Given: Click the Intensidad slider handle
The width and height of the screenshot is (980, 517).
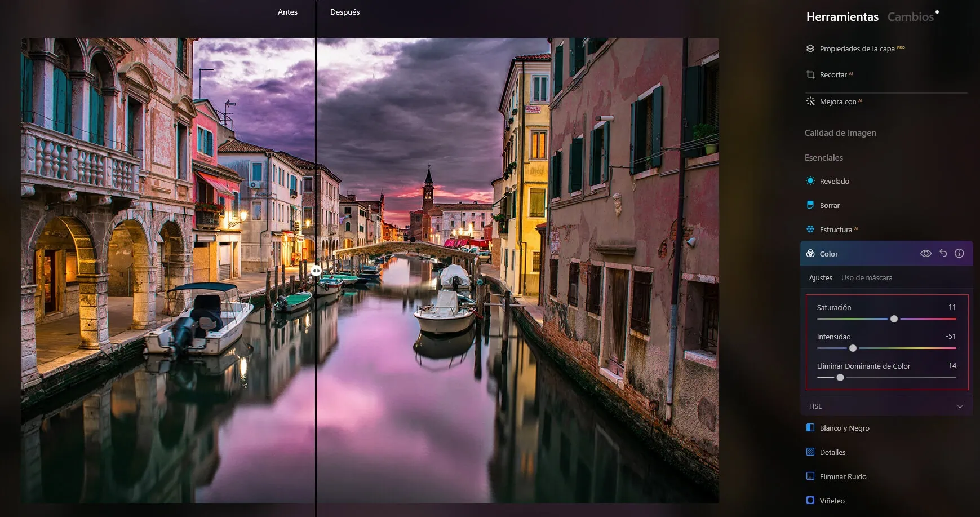Looking at the screenshot, I should [853, 348].
